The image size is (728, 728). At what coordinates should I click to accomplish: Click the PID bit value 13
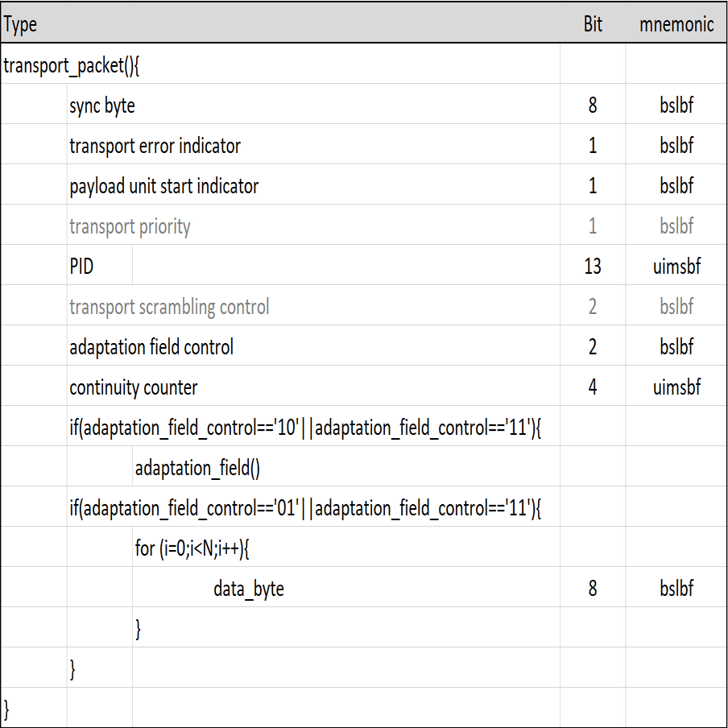(593, 266)
